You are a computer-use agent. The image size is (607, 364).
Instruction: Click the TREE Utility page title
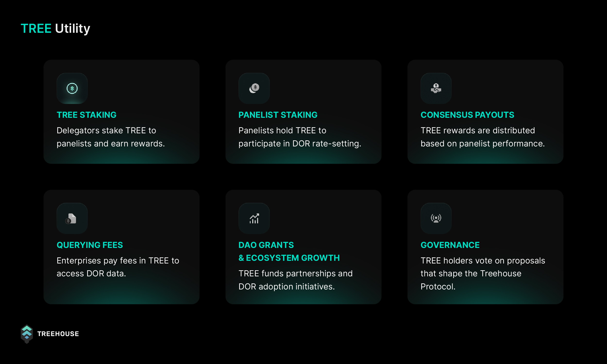pyautogui.click(x=55, y=29)
